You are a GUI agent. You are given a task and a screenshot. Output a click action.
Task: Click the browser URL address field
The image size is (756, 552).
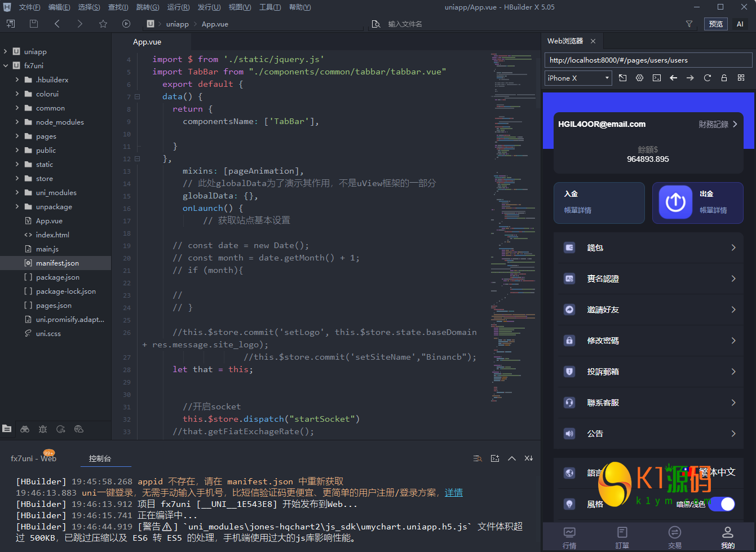[x=648, y=60]
